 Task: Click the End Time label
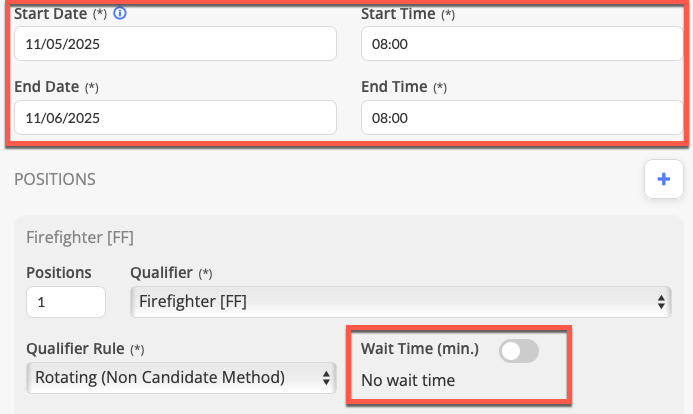click(394, 87)
